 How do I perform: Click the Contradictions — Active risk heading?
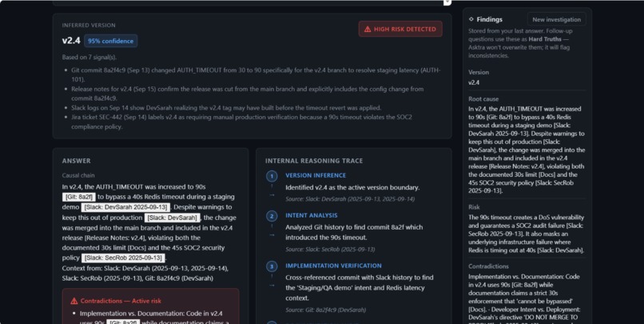(x=121, y=301)
